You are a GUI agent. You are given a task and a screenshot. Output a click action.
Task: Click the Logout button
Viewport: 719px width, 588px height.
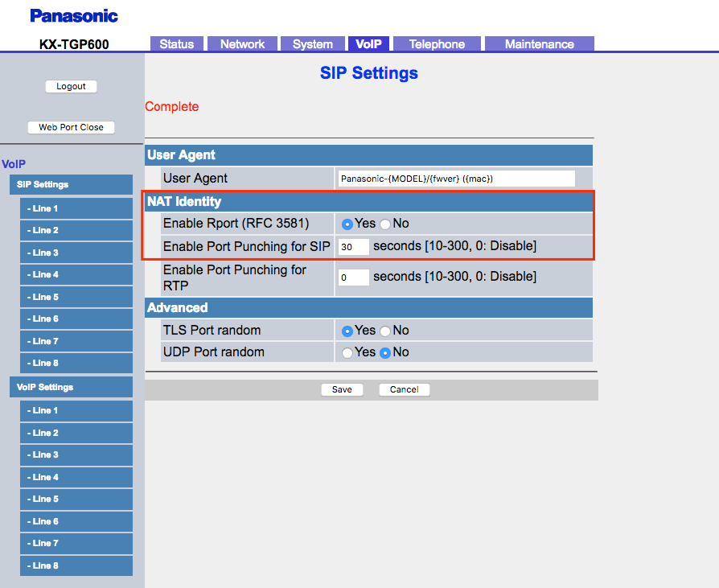pyautogui.click(x=71, y=86)
